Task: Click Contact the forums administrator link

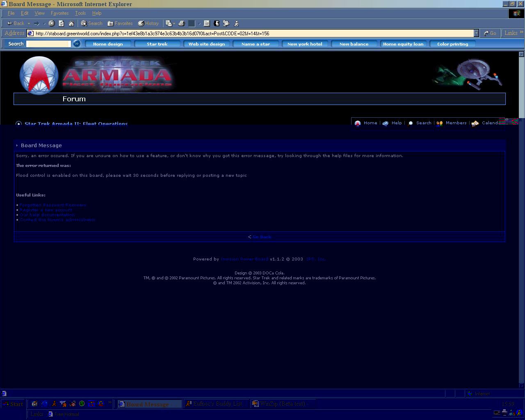Action: [58, 219]
